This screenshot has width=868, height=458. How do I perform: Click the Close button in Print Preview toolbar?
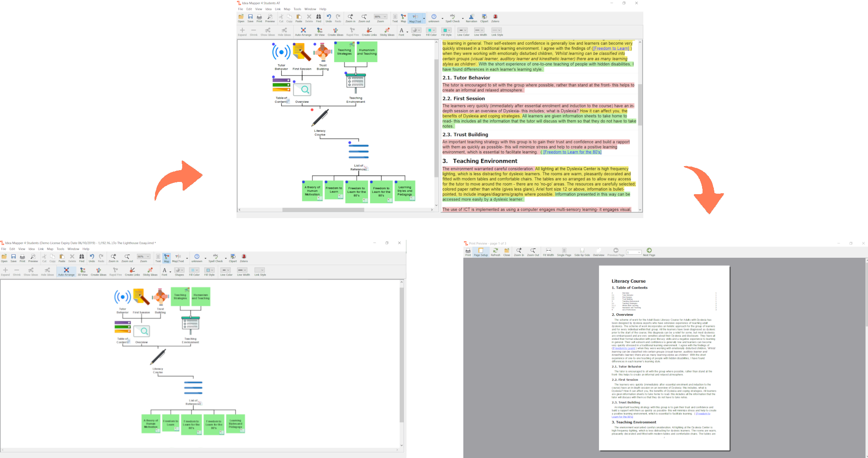pyautogui.click(x=507, y=252)
